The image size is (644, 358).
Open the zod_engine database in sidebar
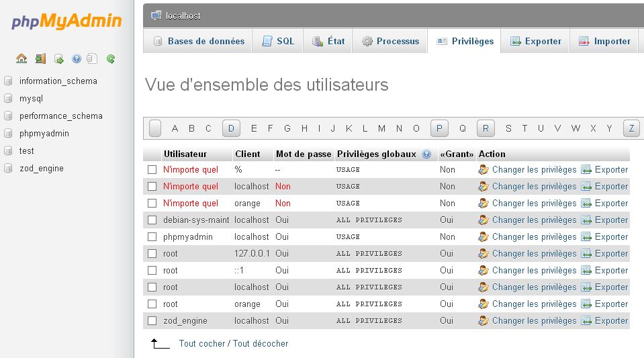pyautogui.click(x=42, y=168)
